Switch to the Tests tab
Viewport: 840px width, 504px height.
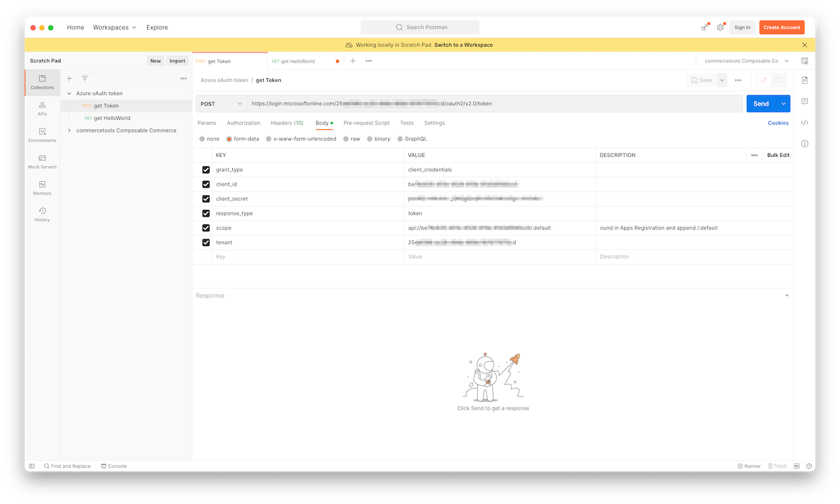[x=407, y=123]
